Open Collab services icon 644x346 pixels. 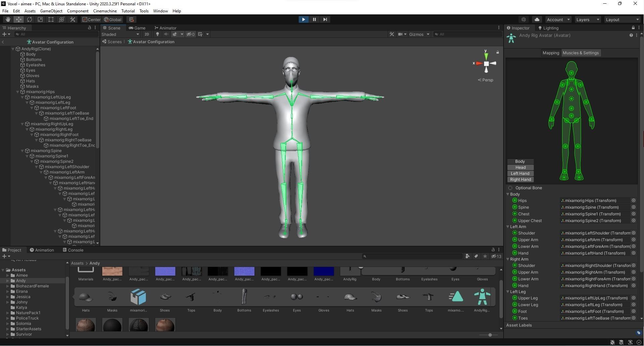(524, 19)
